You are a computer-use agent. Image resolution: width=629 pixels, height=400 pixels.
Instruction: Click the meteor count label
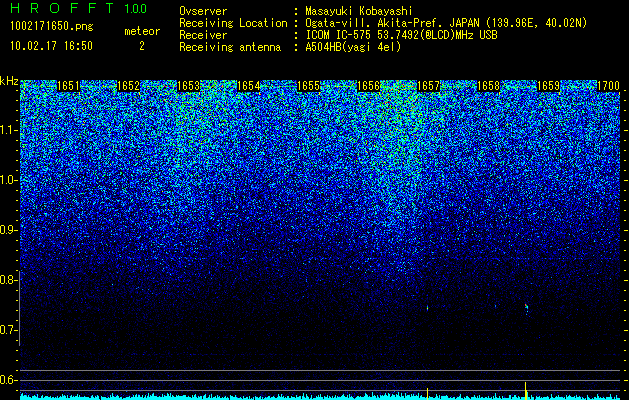click(142, 31)
